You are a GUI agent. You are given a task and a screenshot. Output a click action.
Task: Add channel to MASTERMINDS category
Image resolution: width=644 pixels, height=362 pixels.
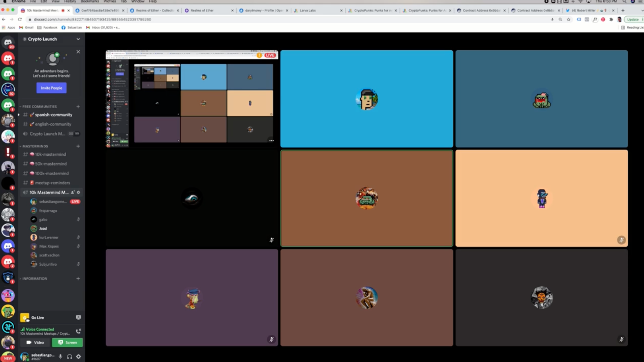click(x=78, y=146)
